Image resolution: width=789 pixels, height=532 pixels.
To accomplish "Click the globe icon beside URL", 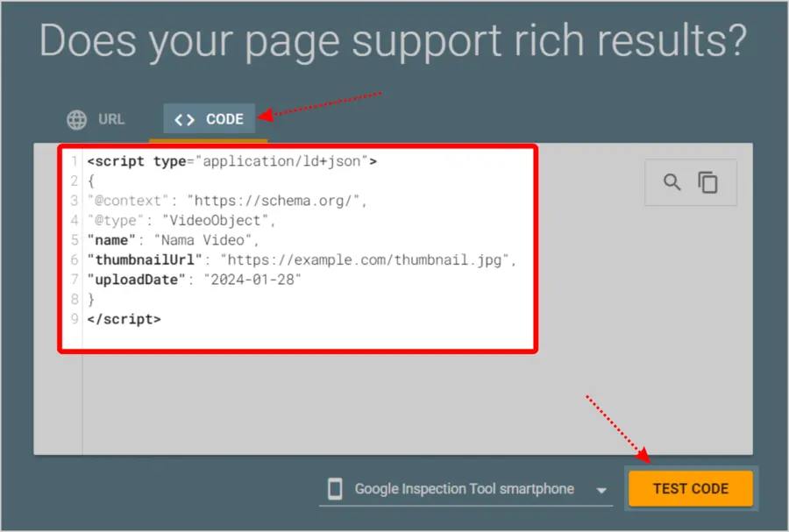I will click(76, 120).
